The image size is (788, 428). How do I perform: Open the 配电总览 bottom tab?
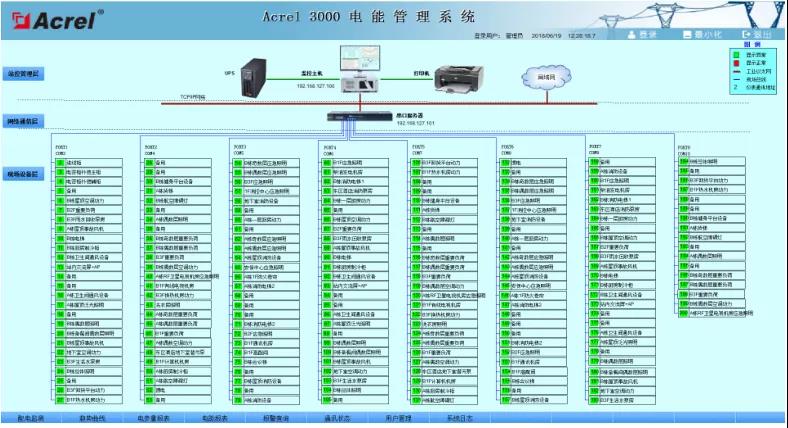pos(31,418)
